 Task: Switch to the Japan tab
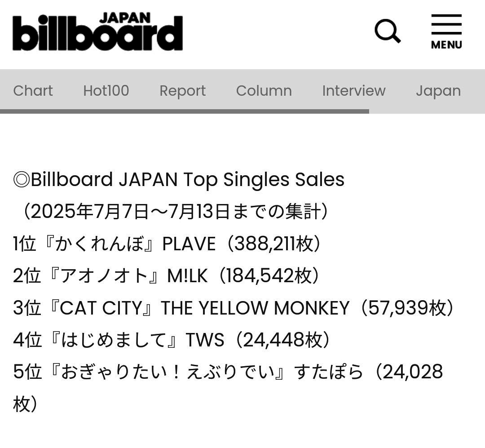pyautogui.click(x=438, y=91)
